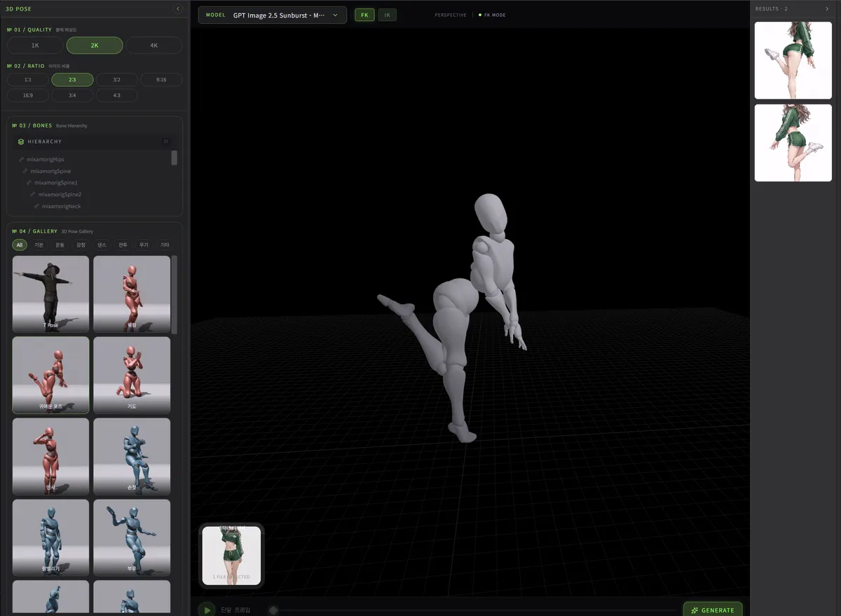Load the 팔벌리기 pose preset
This screenshot has width=841, height=616.
pos(50,538)
